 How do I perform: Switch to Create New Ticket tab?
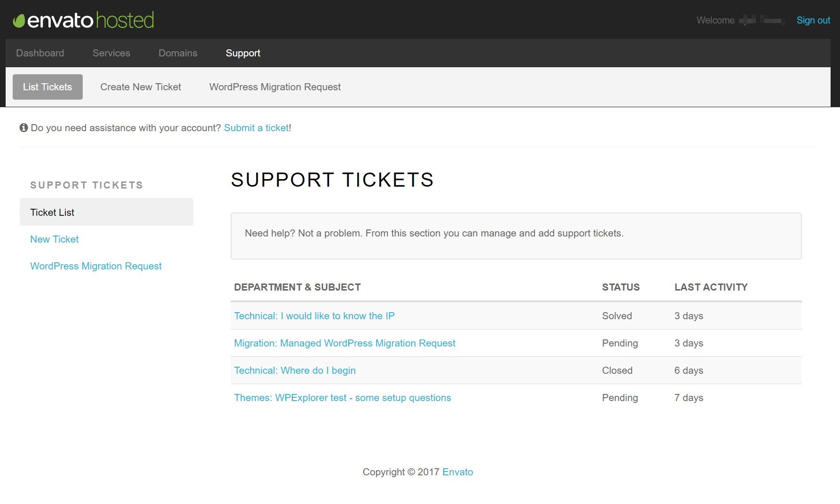(141, 87)
